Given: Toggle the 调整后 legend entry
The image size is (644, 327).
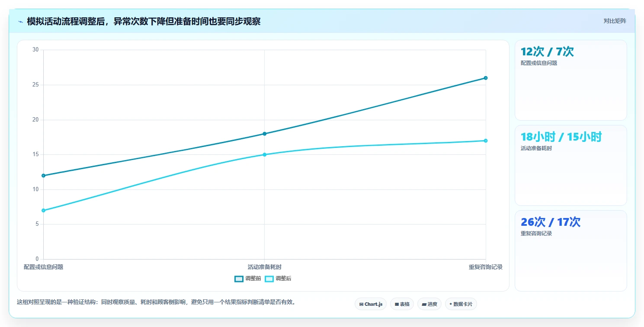Looking at the screenshot, I should tap(278, 279).
